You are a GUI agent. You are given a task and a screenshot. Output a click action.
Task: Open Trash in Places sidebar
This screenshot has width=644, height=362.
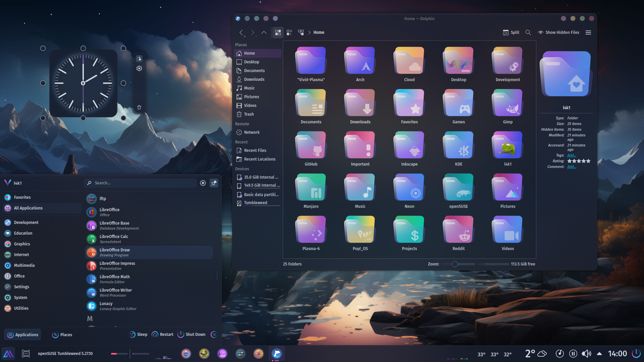[x=258, y=114]
